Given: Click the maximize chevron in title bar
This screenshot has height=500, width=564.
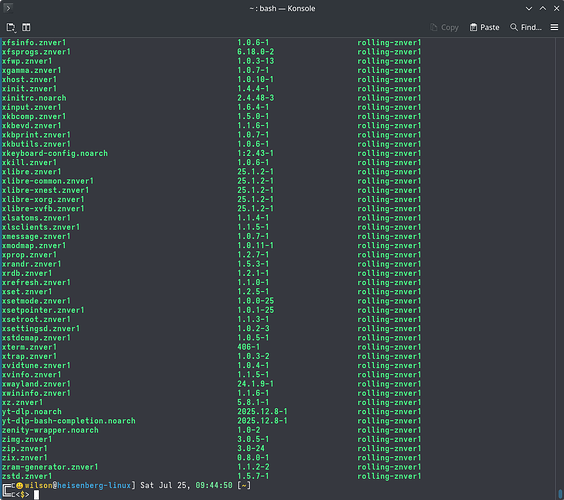Looking at the screenshot, I should coord(543,8).
